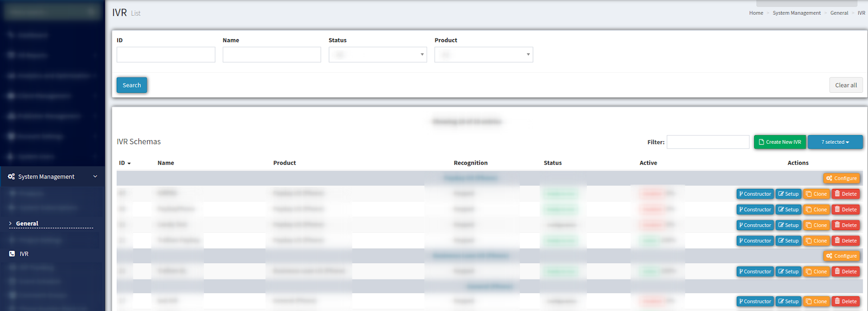Open the IVR item in sidebar
The height and width of the screenshot is (311, 868).
click(24, 254)
